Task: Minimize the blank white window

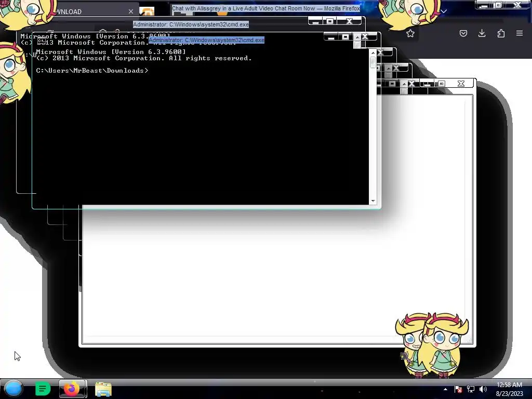Action: 427,84
